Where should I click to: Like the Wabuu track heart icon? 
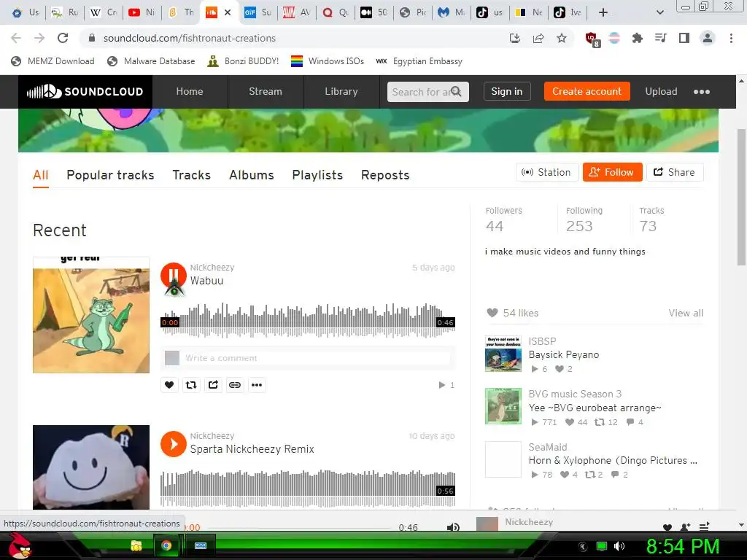169,385
